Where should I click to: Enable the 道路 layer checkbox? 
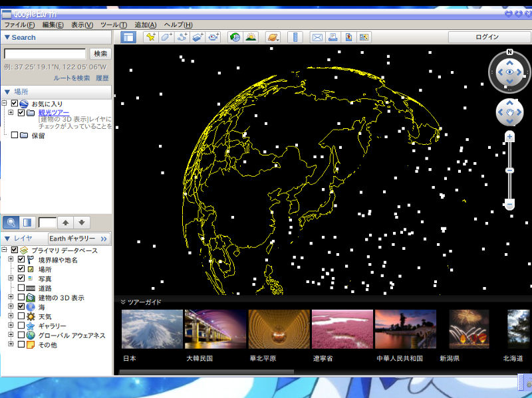[x=21, y=288]
